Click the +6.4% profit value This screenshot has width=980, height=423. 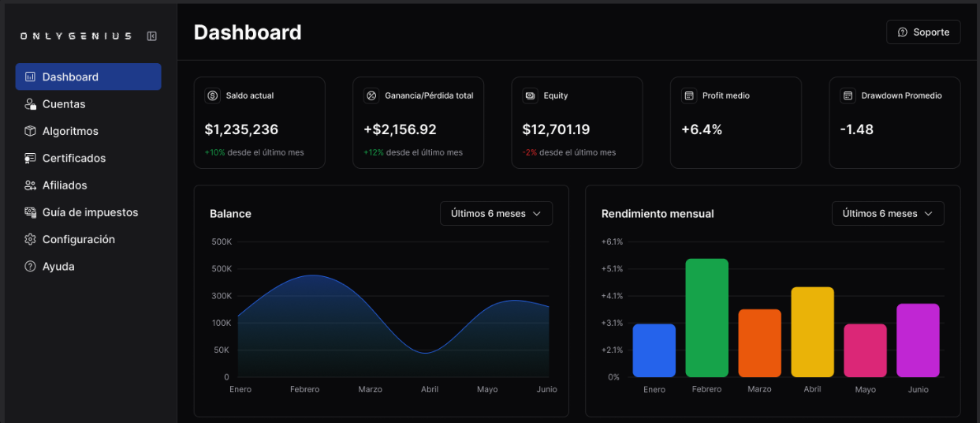tap(702, 129)
